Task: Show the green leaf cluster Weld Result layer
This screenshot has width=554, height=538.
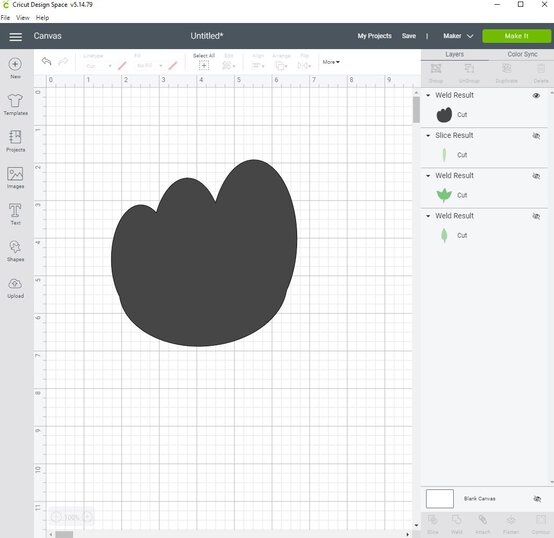Action: [536, 176]
